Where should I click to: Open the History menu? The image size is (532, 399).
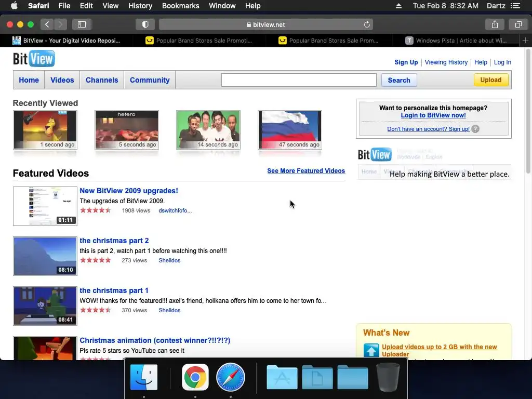point(140,6)
